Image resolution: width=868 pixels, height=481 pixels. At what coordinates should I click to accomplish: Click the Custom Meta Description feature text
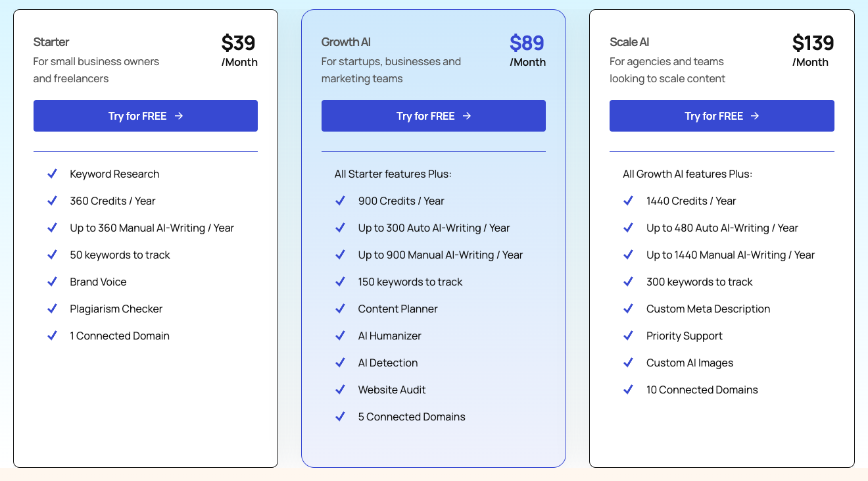pyautogui.click(x=708, y=309)
